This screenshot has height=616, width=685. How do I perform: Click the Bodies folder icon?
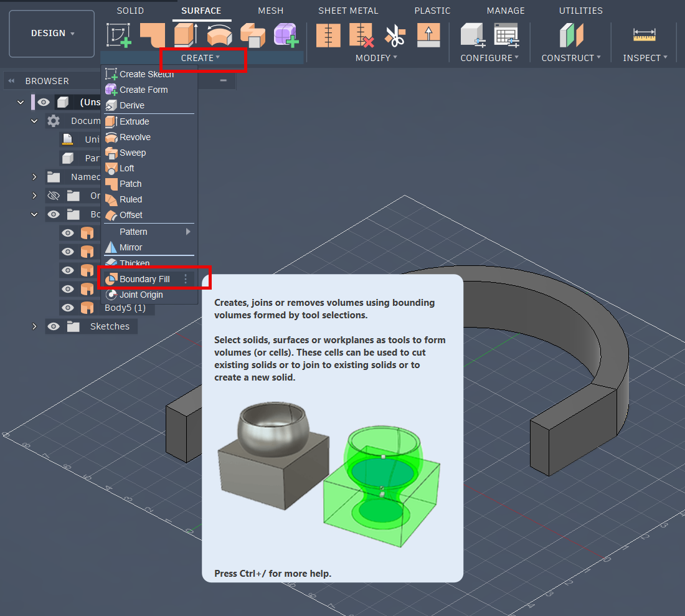pos(73,214)
